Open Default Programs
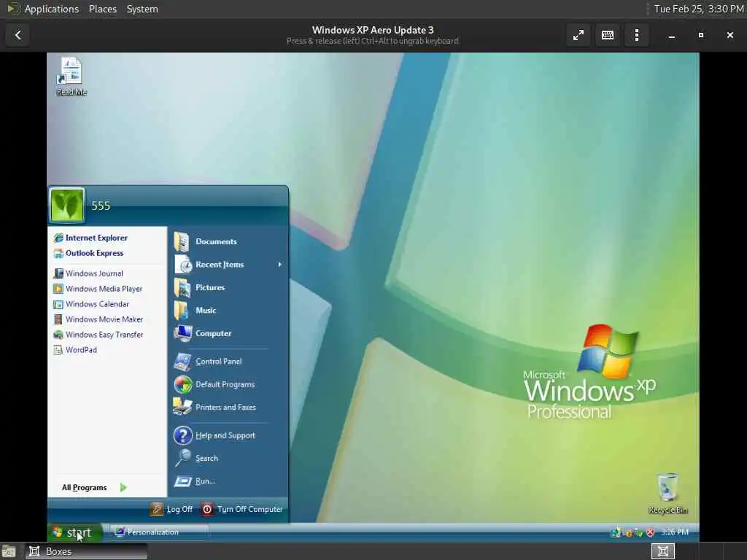 [214, 384]
